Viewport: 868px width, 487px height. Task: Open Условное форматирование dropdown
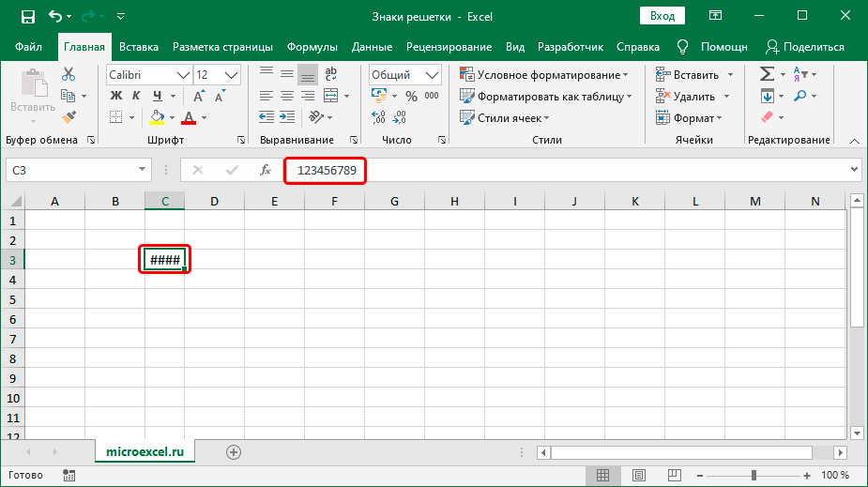click(x=544, y=75)
